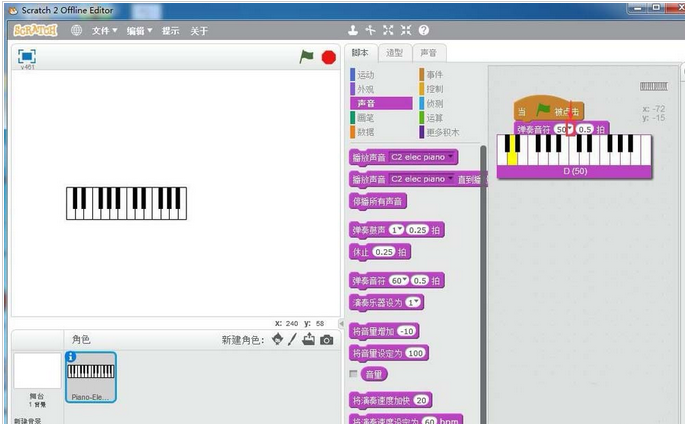The width and height of the screenshot is (685, 424).
Task: Switch to the 脚本 tab
Action: click(360, 53)
